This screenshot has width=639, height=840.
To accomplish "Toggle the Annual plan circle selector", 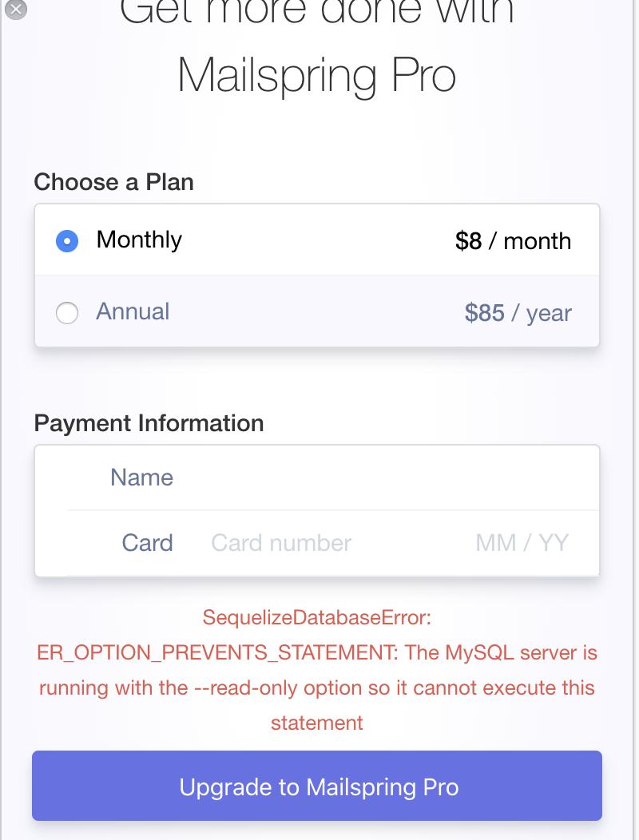I will [x=67, y=313].
